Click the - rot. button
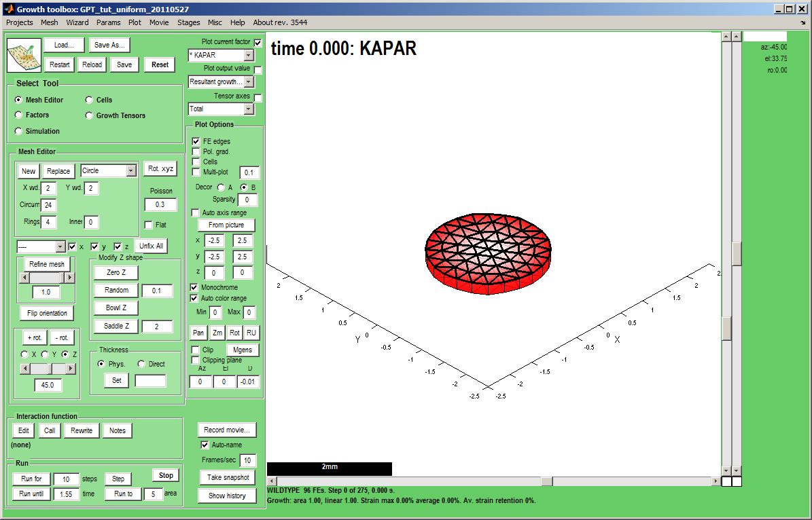This screenshot has width=812, height=520. coord(61,338)
